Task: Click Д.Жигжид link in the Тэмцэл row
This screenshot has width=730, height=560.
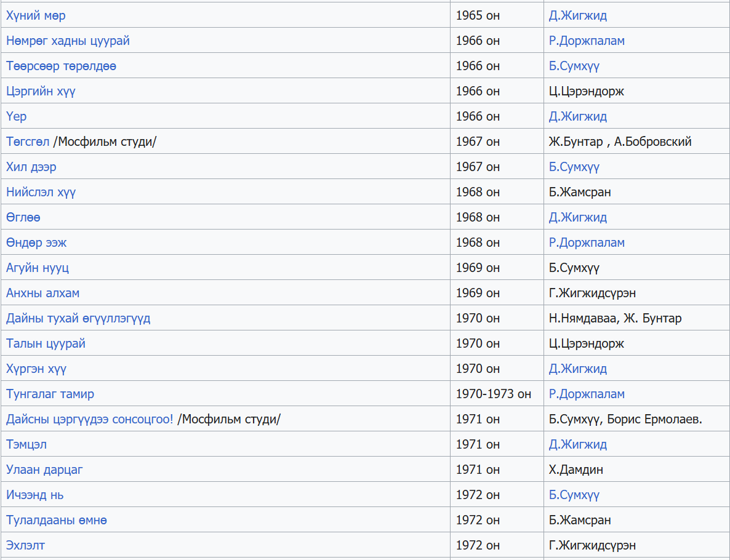Action: pyautogui.click(x=578, y=444)
